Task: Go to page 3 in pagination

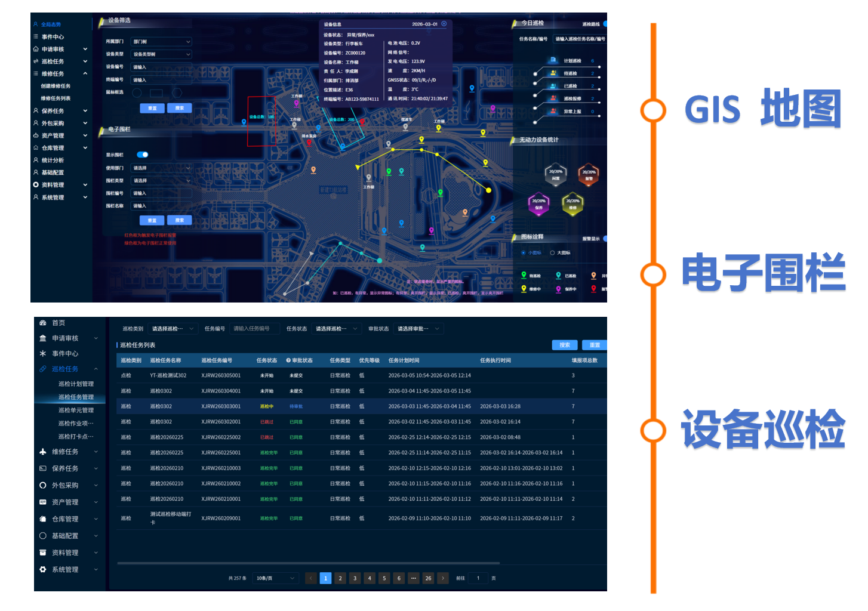Action: (355, 578)
